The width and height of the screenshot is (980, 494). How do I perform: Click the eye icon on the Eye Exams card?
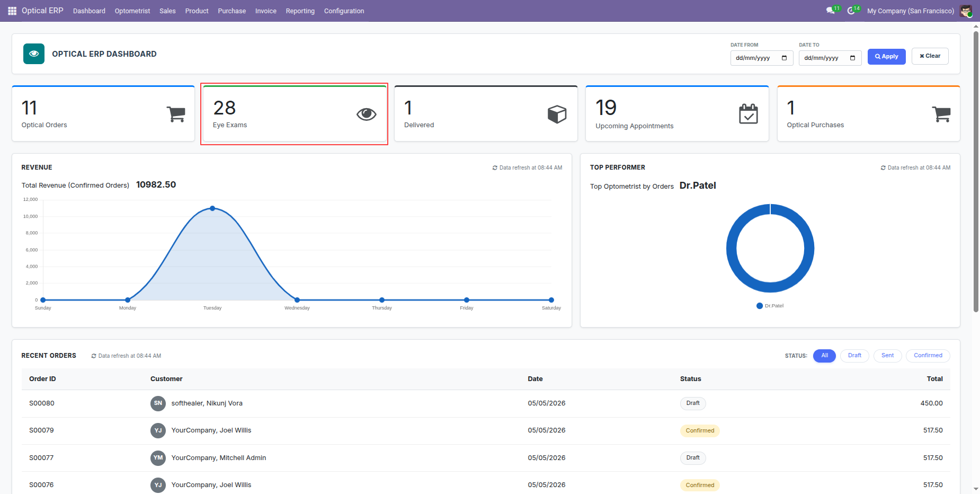(367, 114)
